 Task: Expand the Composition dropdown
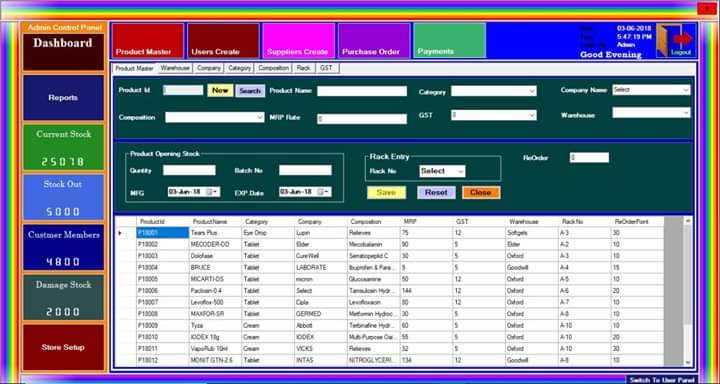click(x=260, y=118)
